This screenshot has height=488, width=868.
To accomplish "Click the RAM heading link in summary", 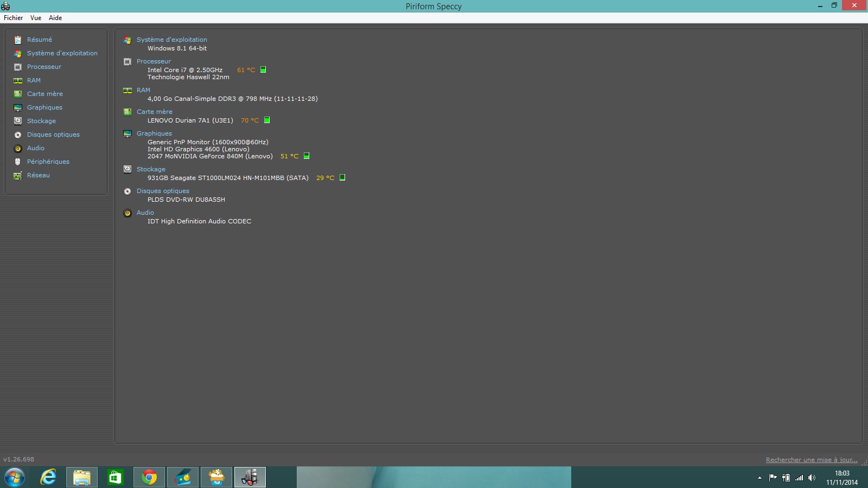I will (143, 90).
